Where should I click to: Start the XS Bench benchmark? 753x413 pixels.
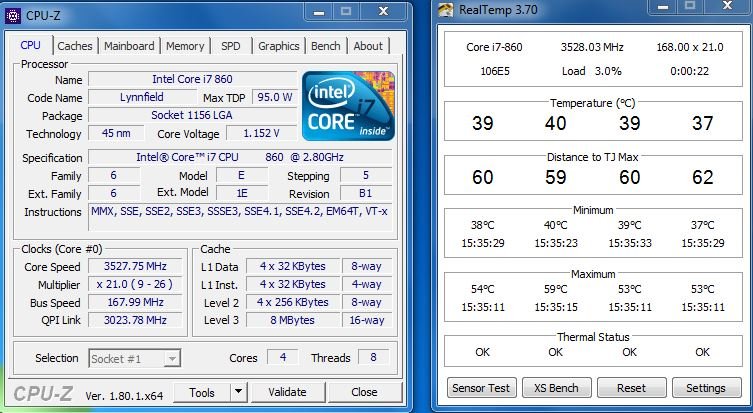pos(556,388)
